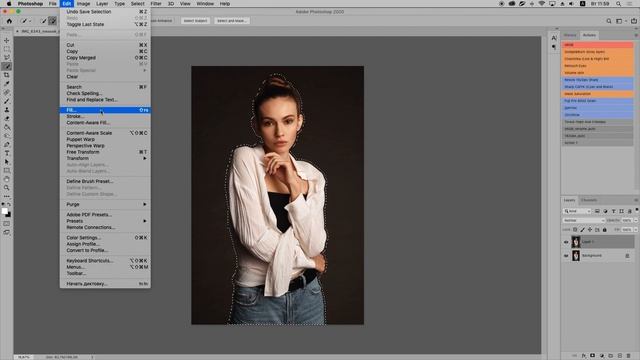Click the foreground color swatch

click(4, 211)
